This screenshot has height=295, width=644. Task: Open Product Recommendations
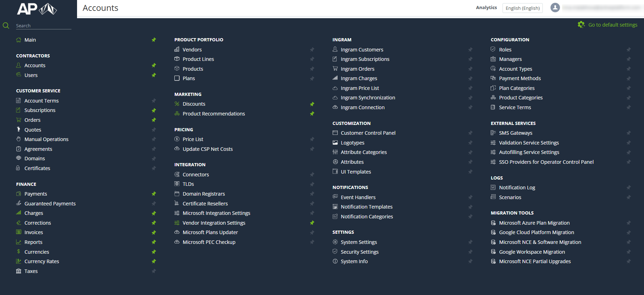click(214, 114)
